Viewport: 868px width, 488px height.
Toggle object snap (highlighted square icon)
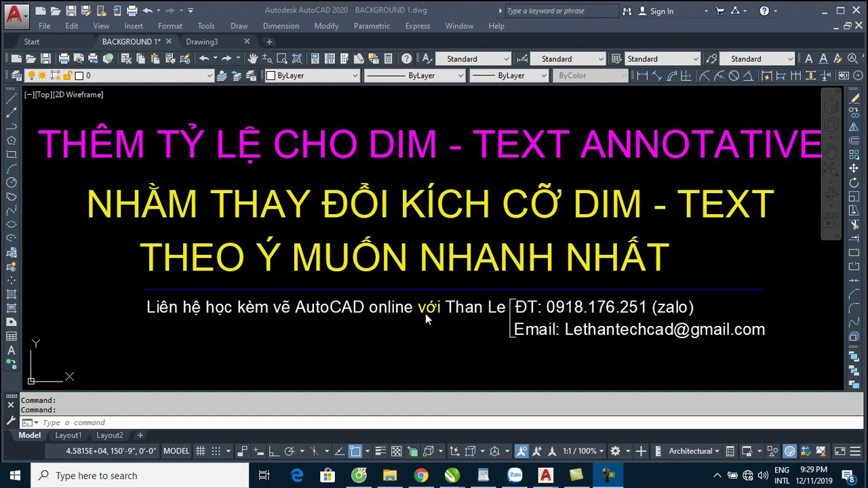click(x=355, y=451)
